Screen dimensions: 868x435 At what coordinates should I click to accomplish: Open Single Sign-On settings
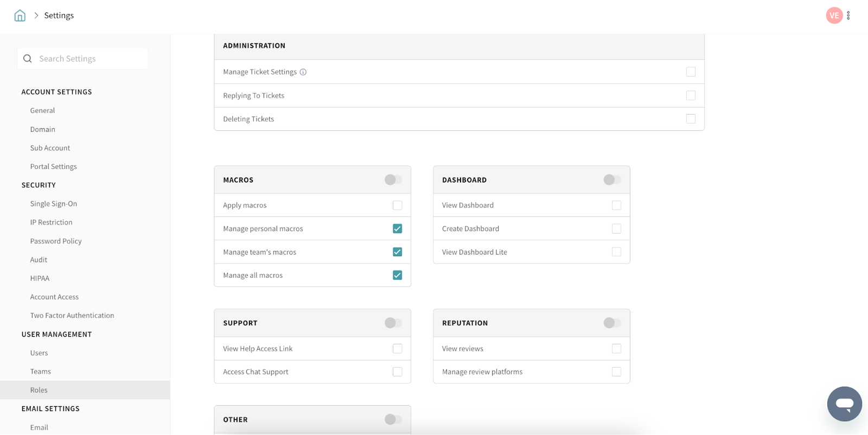pos(54,204)
